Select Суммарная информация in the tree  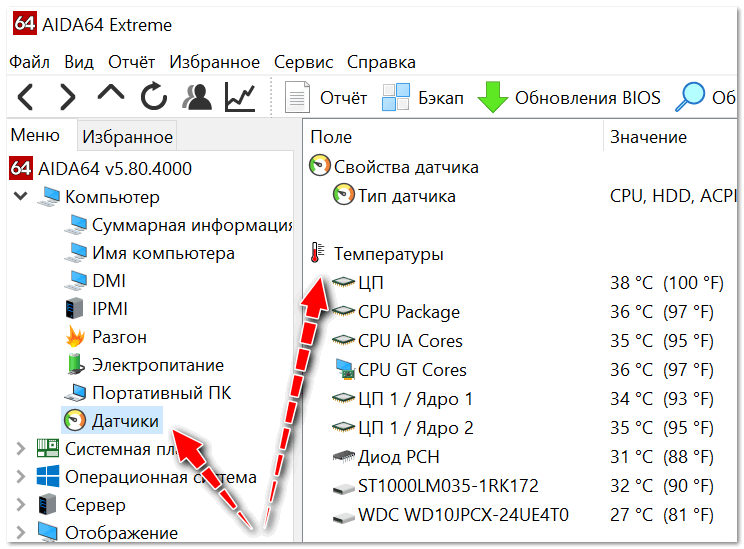[192, 225]
